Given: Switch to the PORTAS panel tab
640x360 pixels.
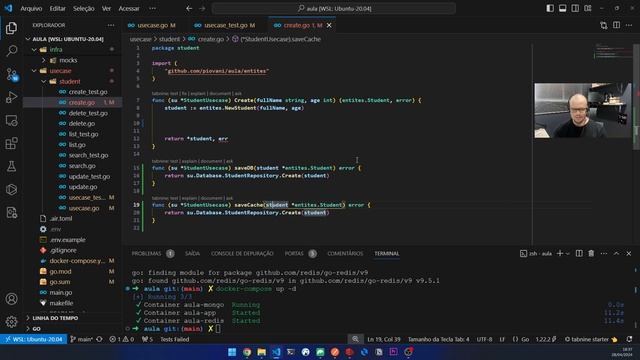Looking at the screenshot, I should (x=294, y=253).
